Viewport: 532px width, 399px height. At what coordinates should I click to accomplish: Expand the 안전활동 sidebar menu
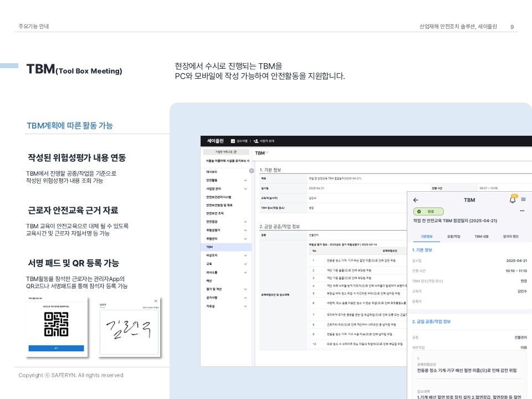(245, 180)
